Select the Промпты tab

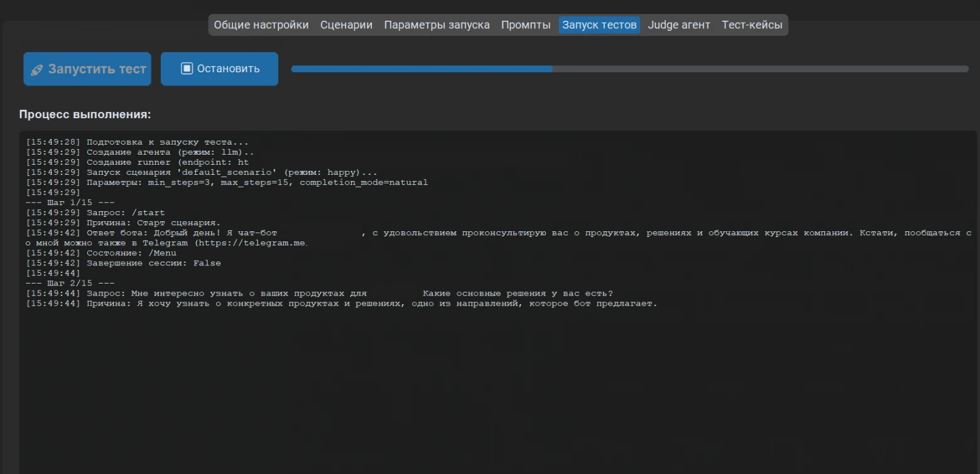point(526,25)
